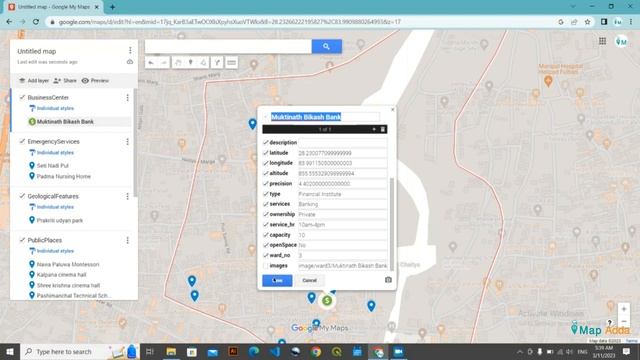Open GeologicalFeatures layer options menu

127,196
